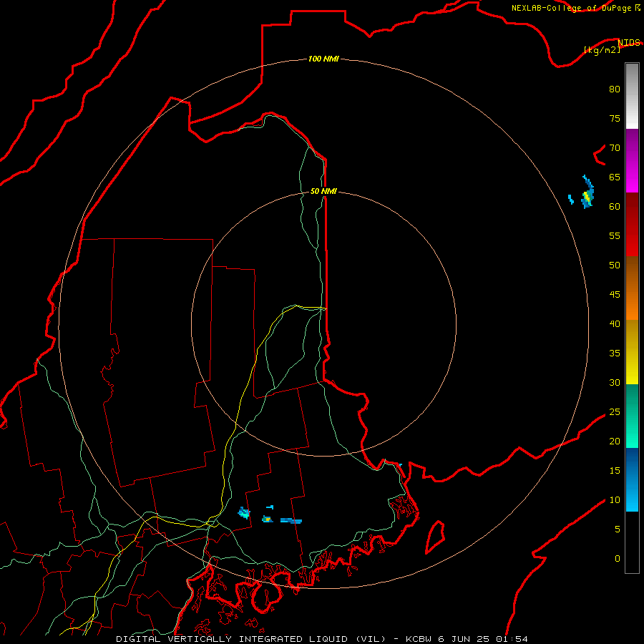
Task: Click the 25 value on color scale
Action: click(615, 411)
